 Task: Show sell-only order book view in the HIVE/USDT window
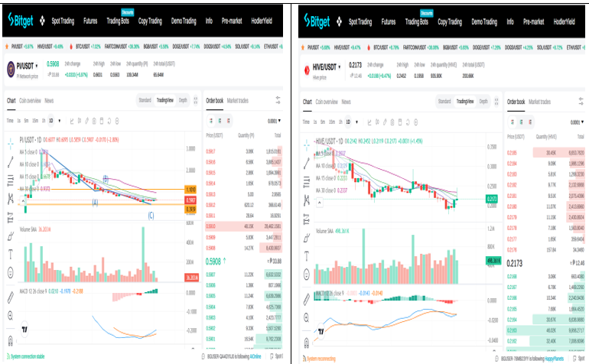(530, 122)
